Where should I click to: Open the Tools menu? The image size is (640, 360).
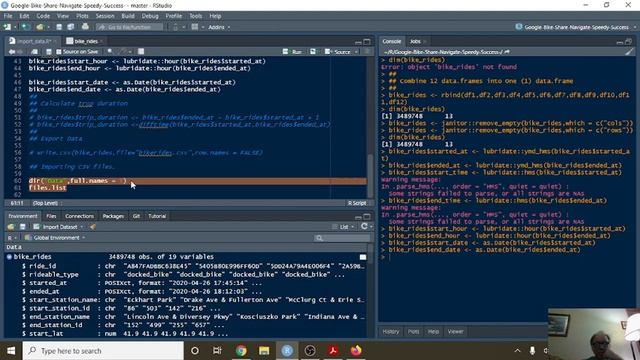[196, 16]
